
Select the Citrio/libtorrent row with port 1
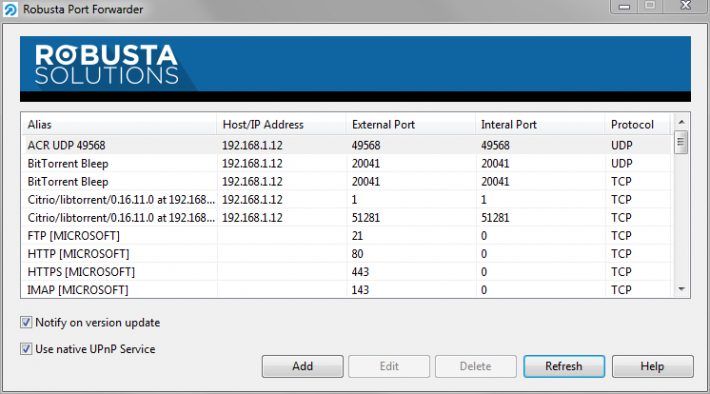(346, 199)
